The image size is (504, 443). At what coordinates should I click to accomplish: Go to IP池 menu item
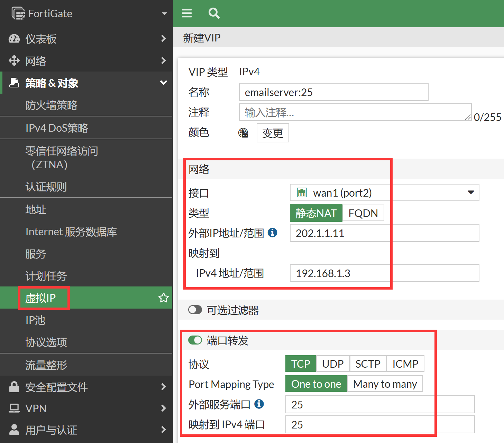point(36,320)
